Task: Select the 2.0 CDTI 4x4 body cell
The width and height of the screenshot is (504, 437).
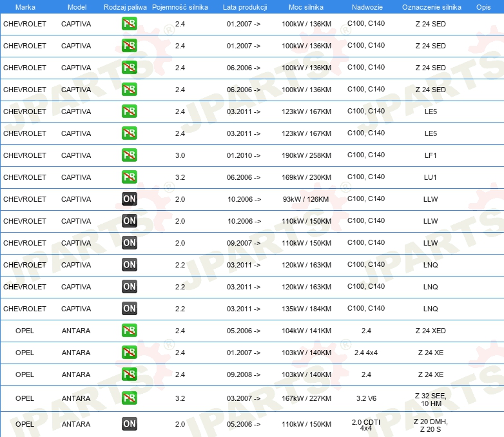Action: click(365, 424)
